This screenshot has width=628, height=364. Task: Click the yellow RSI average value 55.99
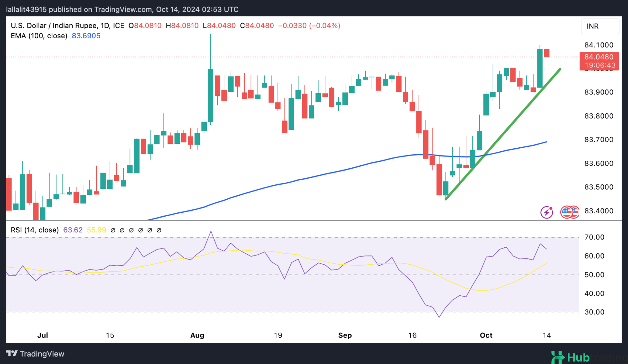96,230
